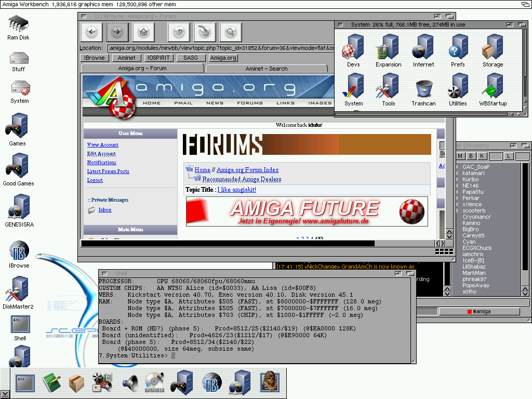Click the IOSPIRIT bookmark button
This screenshot has height=399, width=532.
click(x=158, y=58)
